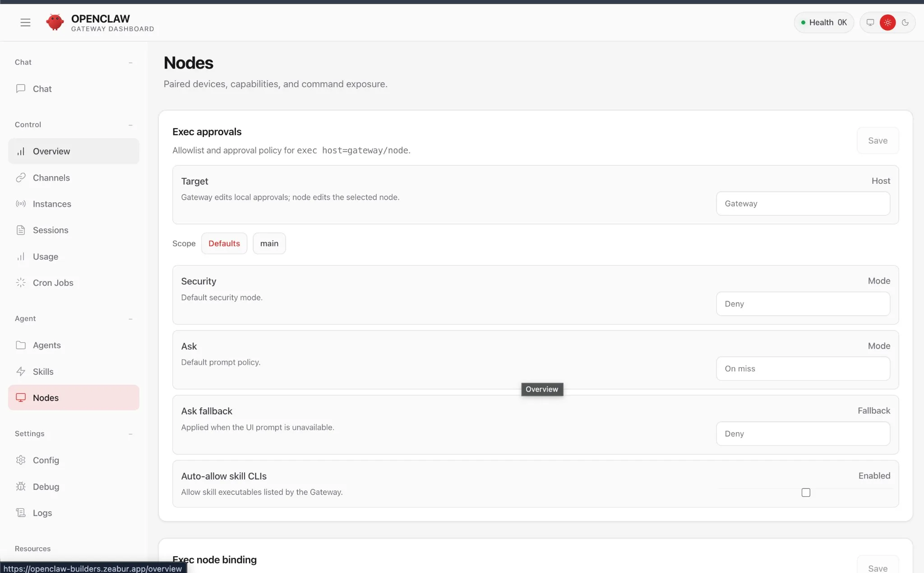Open Skills in the sidebar
This screenshot has width=924, height=573.
pyautogui.click(x=74, y=372)
